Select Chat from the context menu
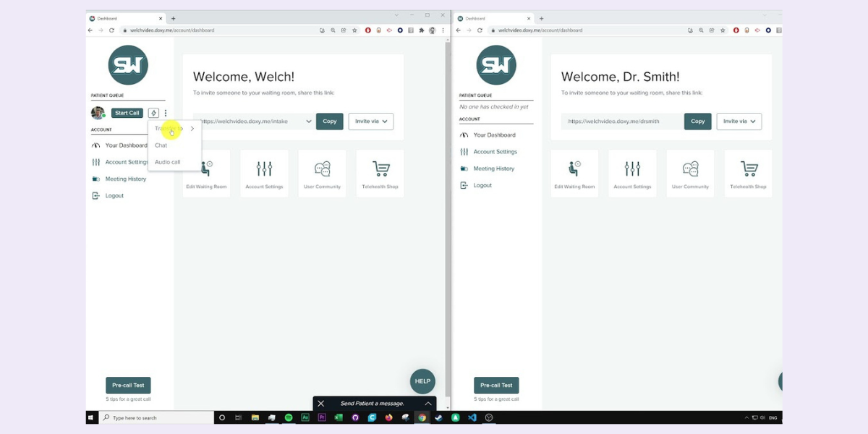The image size is (868, 434). pos(161,145)
